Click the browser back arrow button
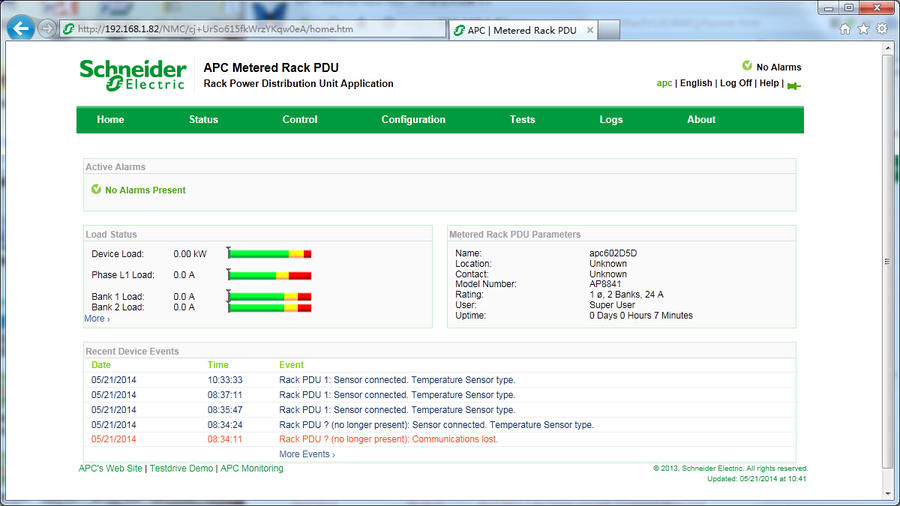This screenshot has width=900, height=506. coord(20,29)
